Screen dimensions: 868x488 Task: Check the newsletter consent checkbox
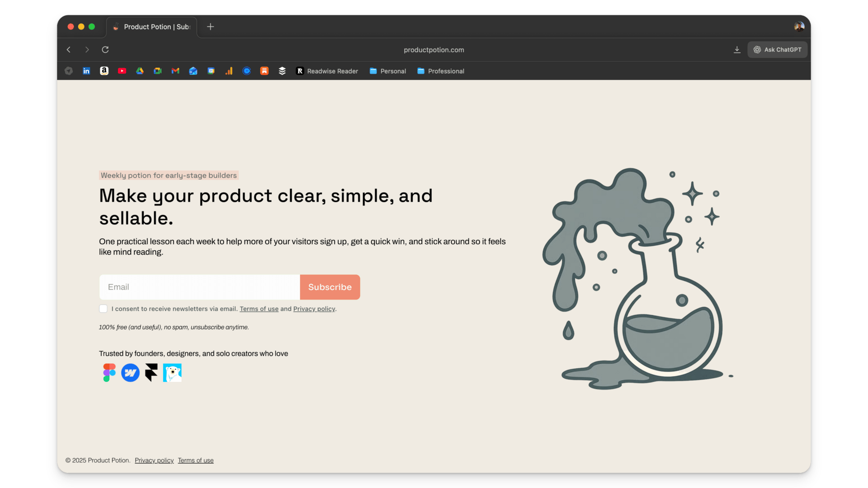click(x=104, y=309)
